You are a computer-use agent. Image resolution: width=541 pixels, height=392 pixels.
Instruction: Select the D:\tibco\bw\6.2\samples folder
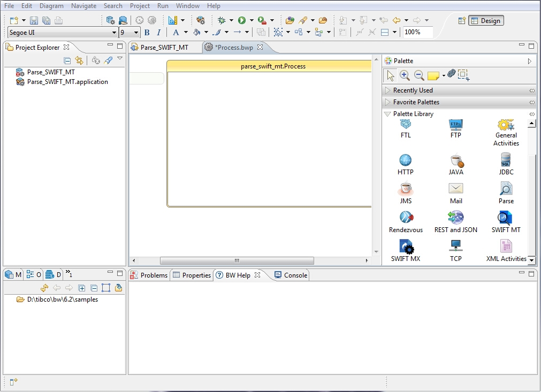(57, 299)
